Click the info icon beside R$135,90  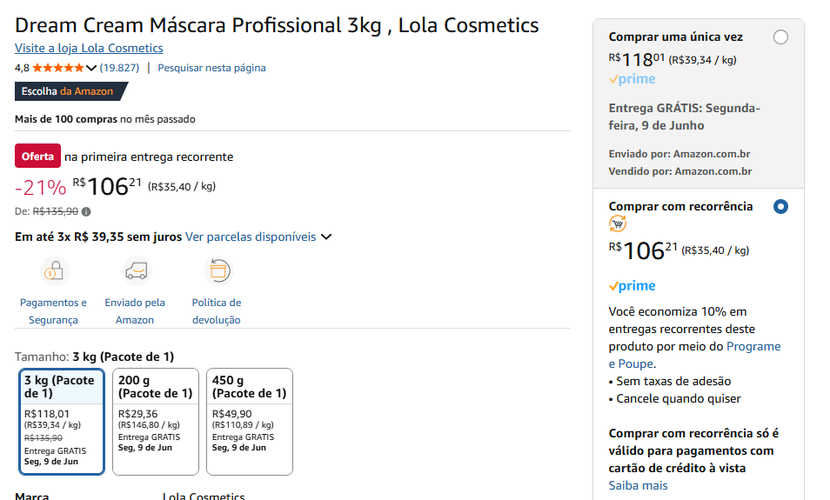(86, 212)
